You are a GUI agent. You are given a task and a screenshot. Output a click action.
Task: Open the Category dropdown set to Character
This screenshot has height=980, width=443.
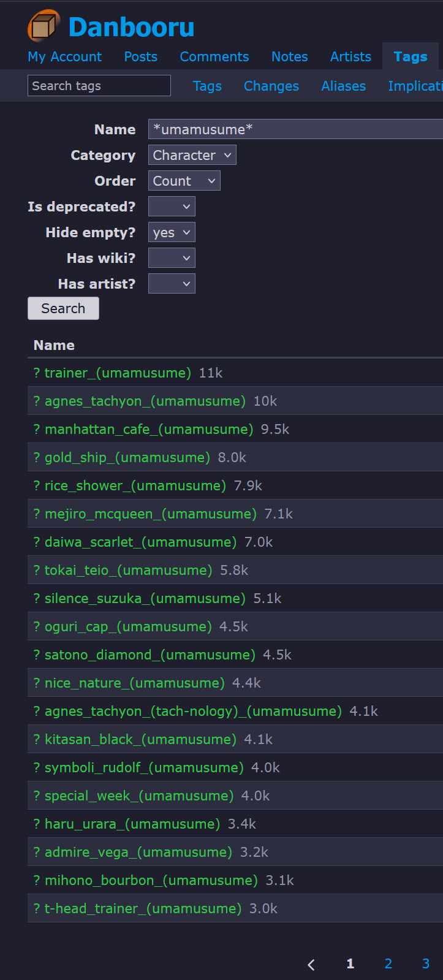pyautogui.click(x=192, y=155)
